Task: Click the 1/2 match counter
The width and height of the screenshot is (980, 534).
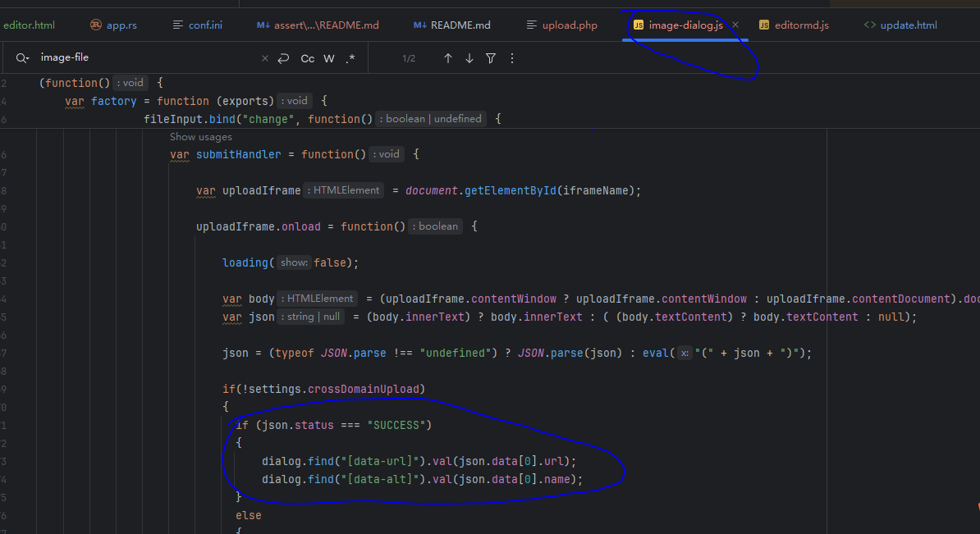Action: [409, 58]
